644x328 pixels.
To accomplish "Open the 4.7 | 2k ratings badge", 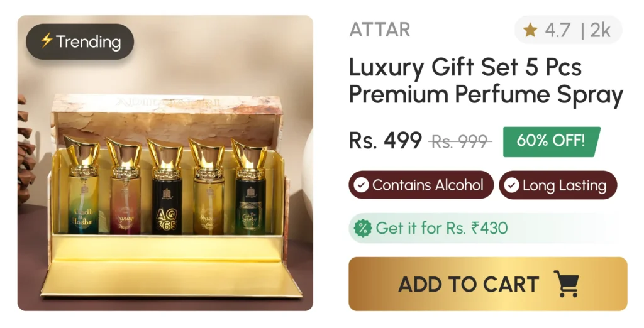I will coord(569,30).
